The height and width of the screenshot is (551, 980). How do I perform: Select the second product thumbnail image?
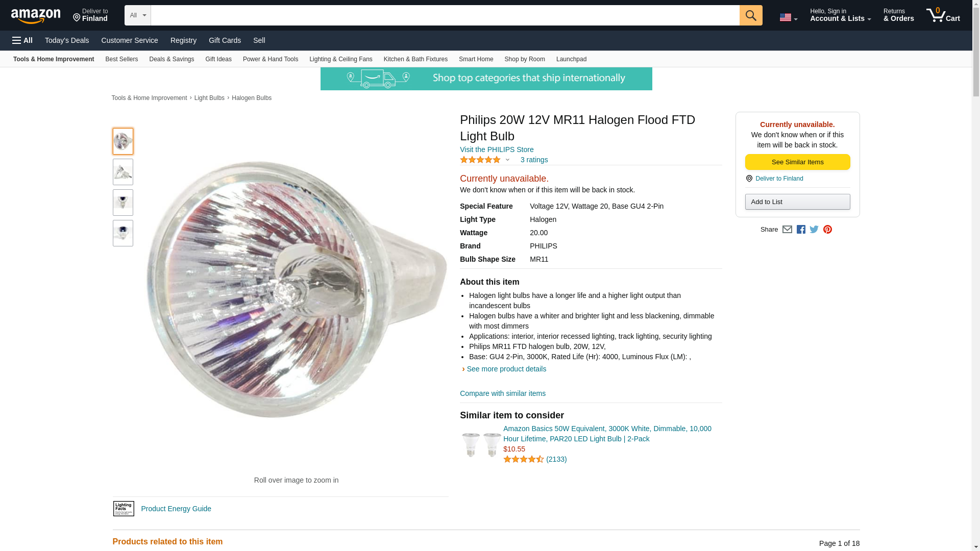tap(123, 172)
